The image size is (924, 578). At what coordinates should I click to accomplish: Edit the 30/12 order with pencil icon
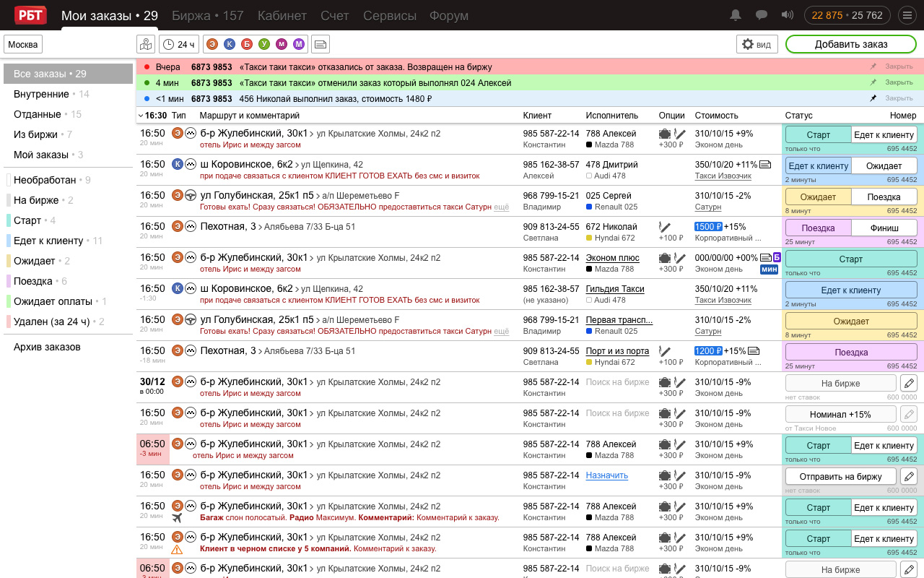pos(909,384)
